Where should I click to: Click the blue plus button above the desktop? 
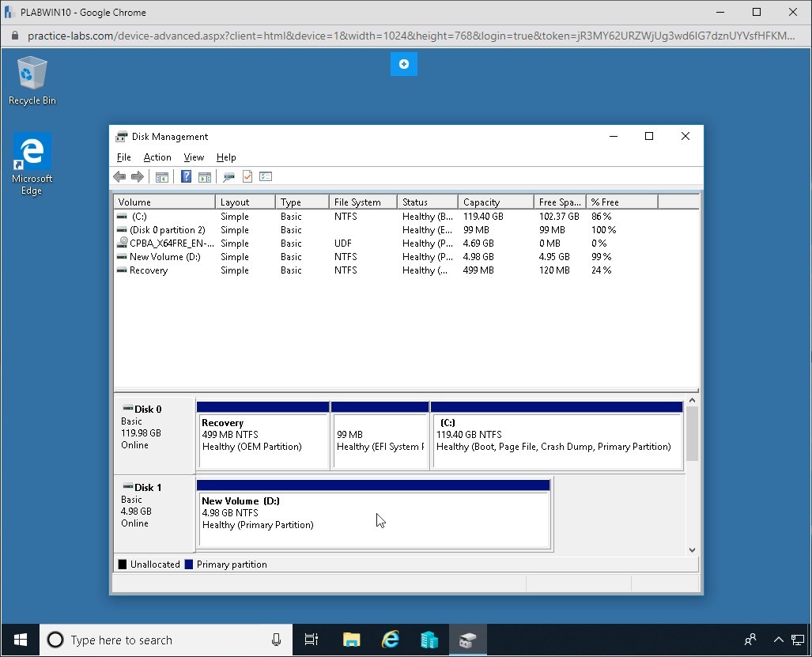(x=404, y=64)
